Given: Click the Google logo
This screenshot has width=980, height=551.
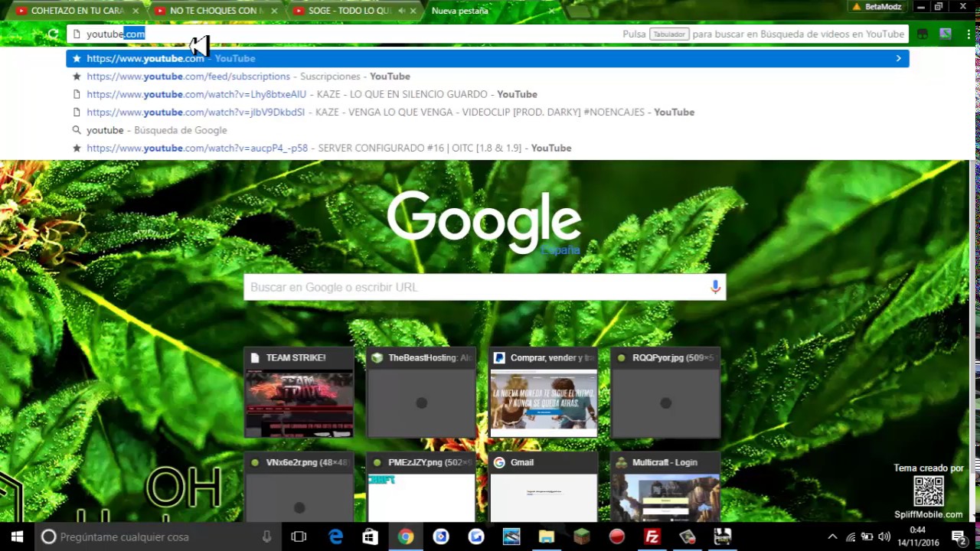Looking at the screenshot, I should pos(484,222).
